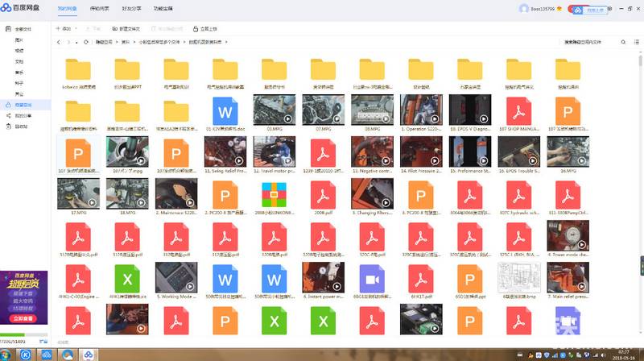This screenshot has width=644, height=361.
Task: Select the first top tab, 我的网盘
Action: [x=68, y=9]
